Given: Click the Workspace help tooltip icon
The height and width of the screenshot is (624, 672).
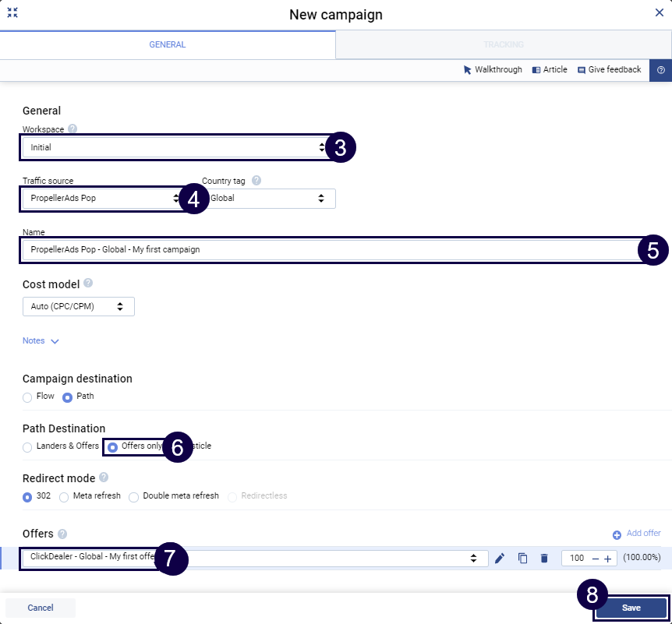Looking at the screenshot, I should click(73, 129).
